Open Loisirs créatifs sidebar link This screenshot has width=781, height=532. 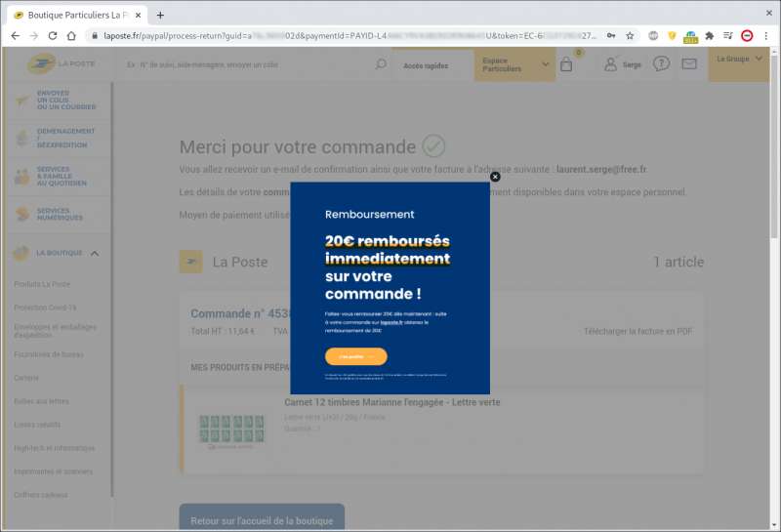click(x=37, y=425)
